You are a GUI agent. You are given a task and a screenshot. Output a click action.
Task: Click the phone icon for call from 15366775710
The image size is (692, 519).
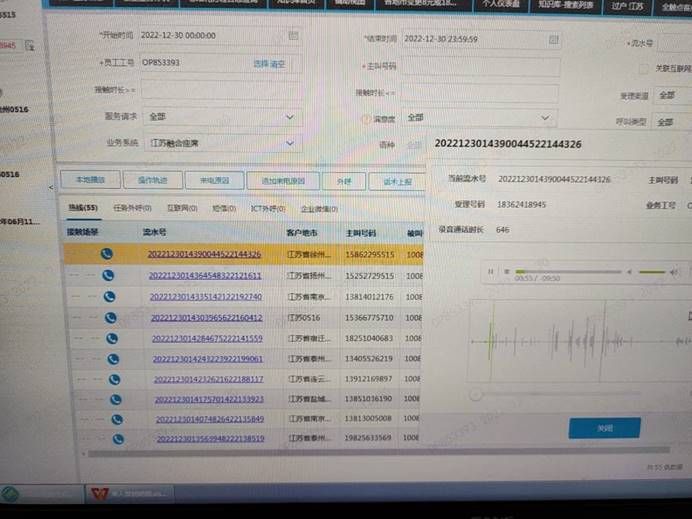click(111, 317)
